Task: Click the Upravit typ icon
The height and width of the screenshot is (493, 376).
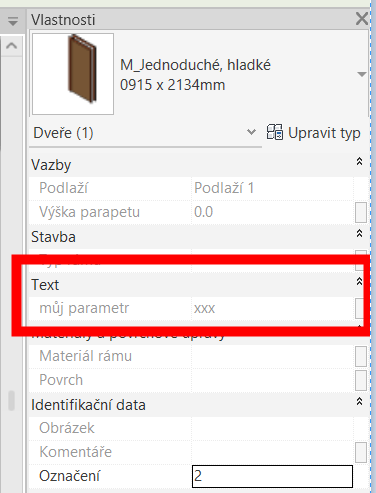Action: (275, 132)
